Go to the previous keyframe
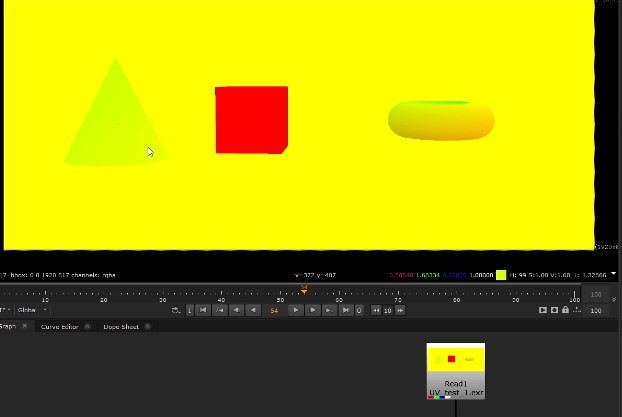622x417 pixels. (220, 310)
